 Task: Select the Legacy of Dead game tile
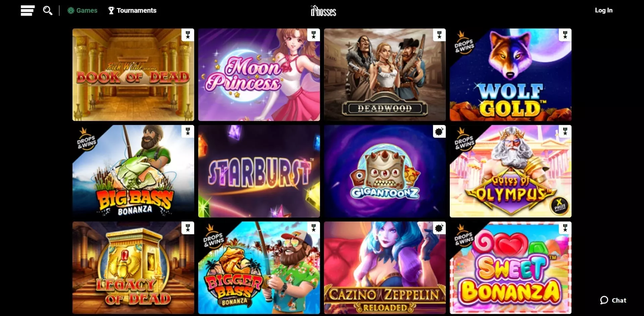133,268
